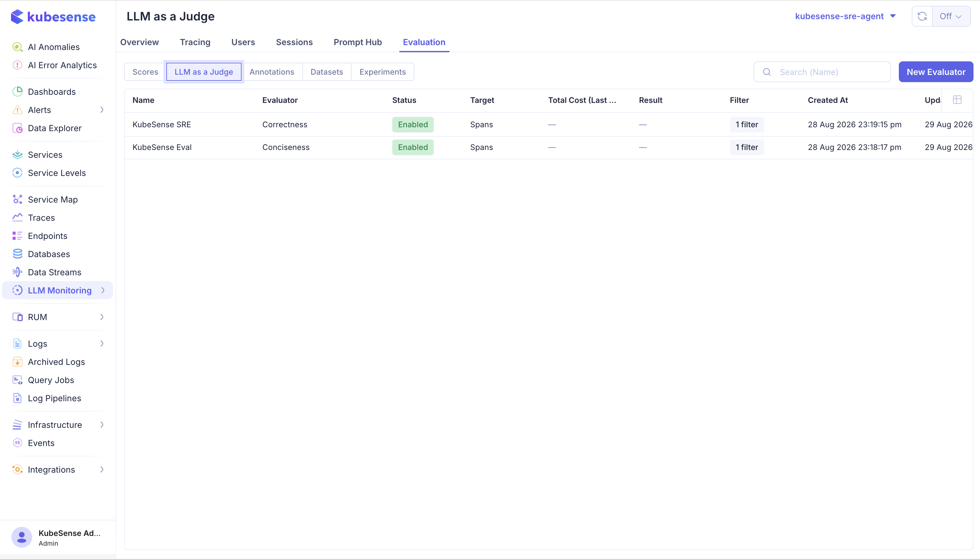Expand the Alerts menu chevron
The height and width of the screenshot is (559, 980).
(102, 110)
